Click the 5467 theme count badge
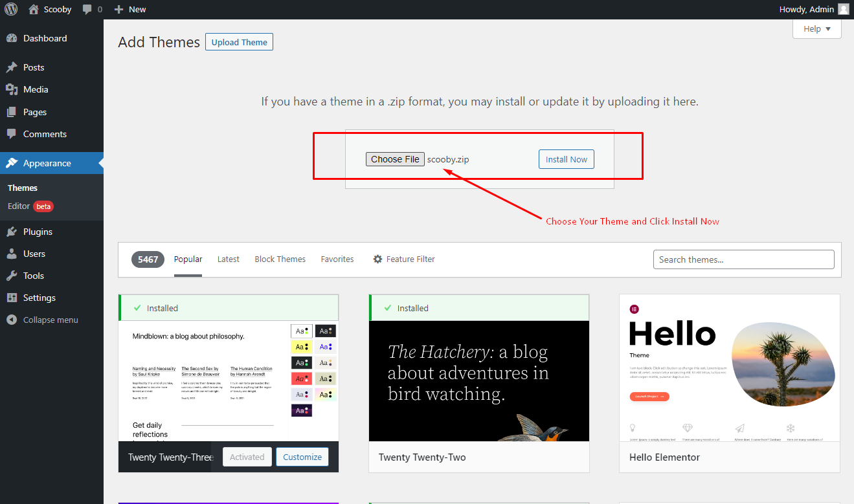The image size is (854, 504). pyautogui.click(x=148, y=259)
